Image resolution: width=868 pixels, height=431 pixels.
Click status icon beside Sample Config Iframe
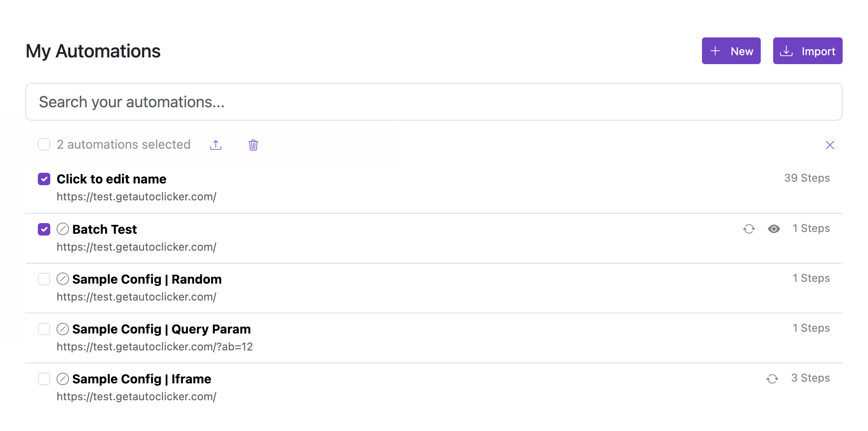pyautogui.click(x=63, y=379)
